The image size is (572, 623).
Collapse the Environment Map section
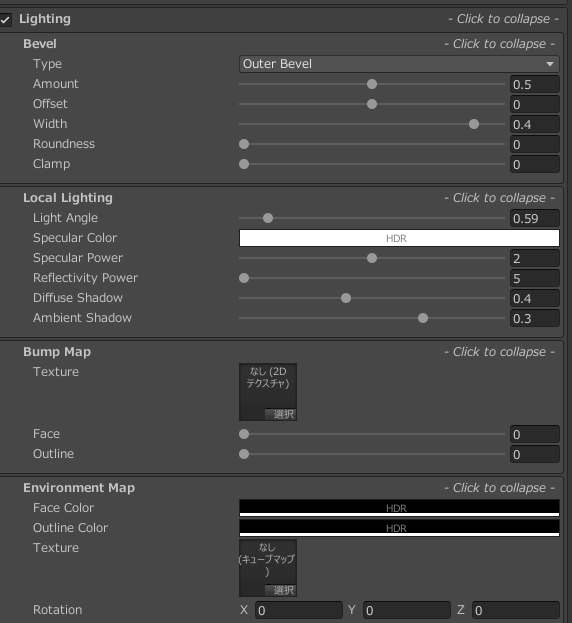point(499,488)
